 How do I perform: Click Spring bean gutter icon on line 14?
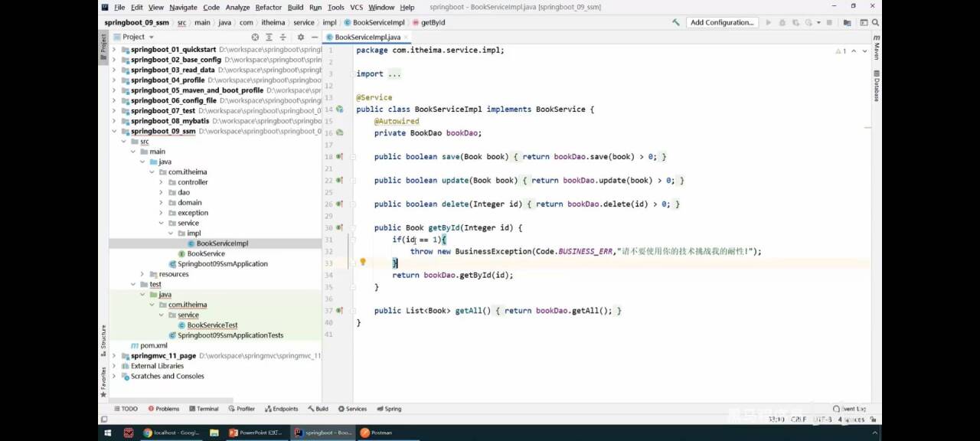[339, 109]
